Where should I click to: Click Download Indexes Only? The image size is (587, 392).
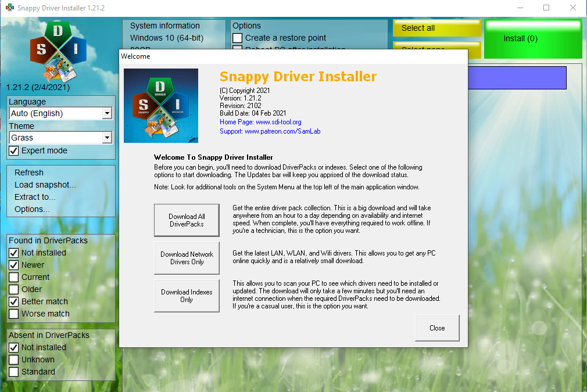tap(186, 295)
